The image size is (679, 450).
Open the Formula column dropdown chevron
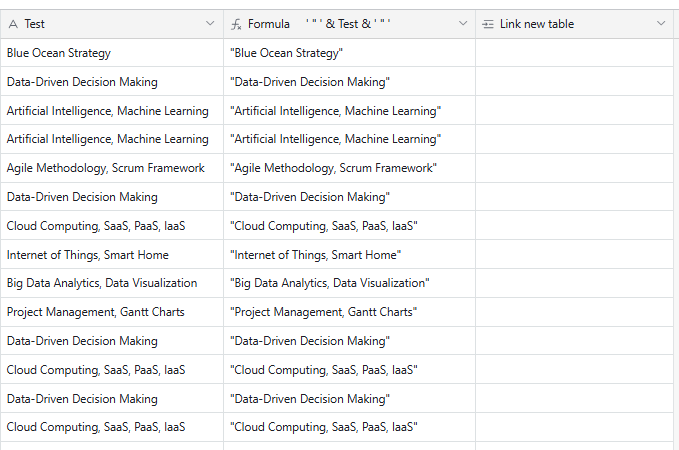coord(463,23)
